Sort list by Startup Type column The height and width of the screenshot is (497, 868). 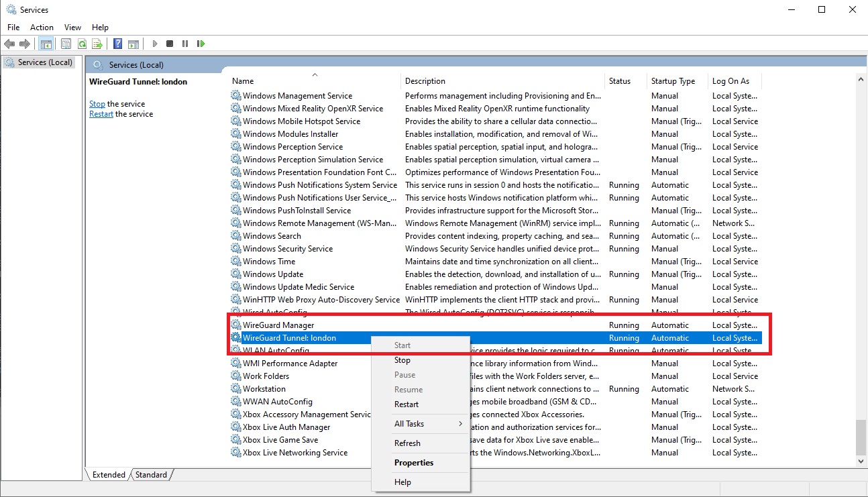(673, 81)
